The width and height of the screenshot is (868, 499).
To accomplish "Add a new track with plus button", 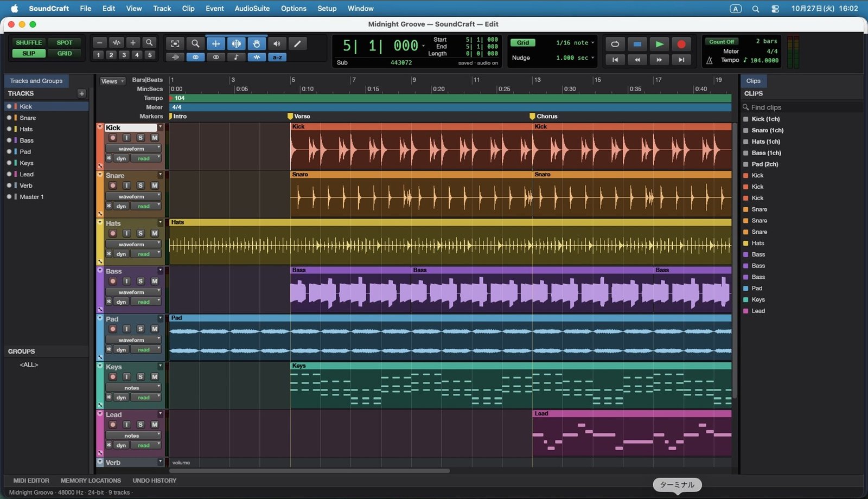I will click(x=81, y=93).
